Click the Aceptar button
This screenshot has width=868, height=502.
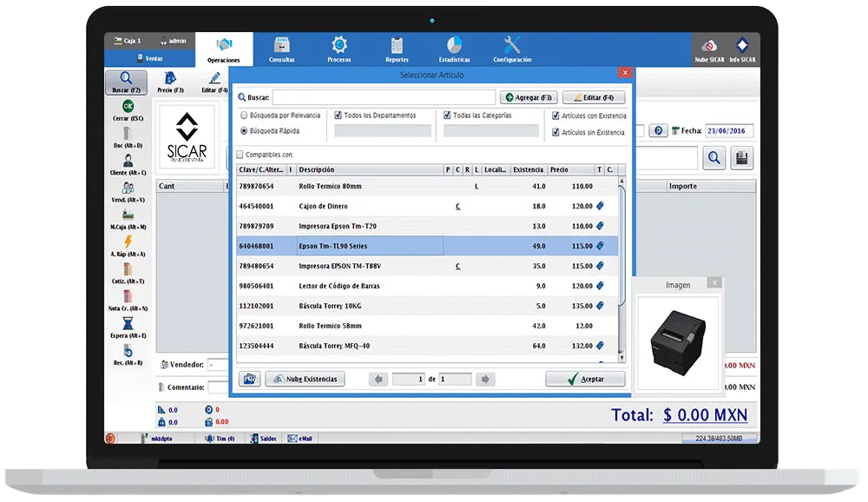[585, 380]
